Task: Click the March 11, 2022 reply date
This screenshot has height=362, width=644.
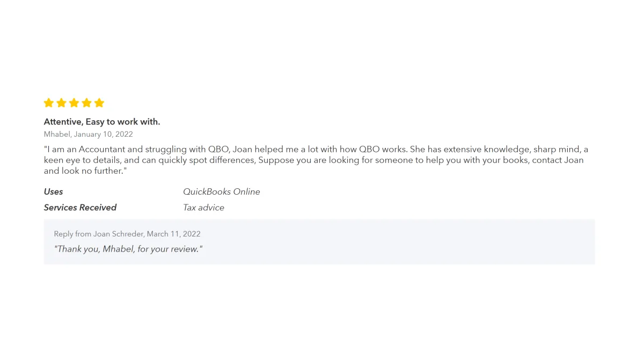Action: [174, 234]
